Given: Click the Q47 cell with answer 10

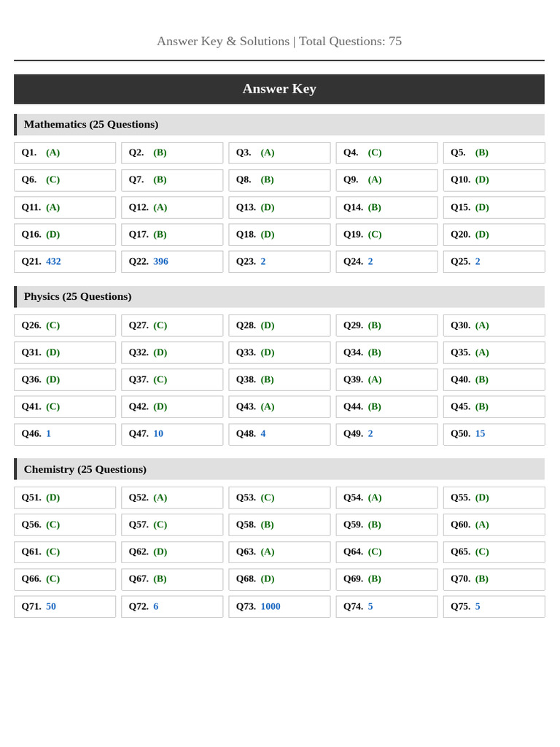Looking at the screenshot, I should point(172,434).
